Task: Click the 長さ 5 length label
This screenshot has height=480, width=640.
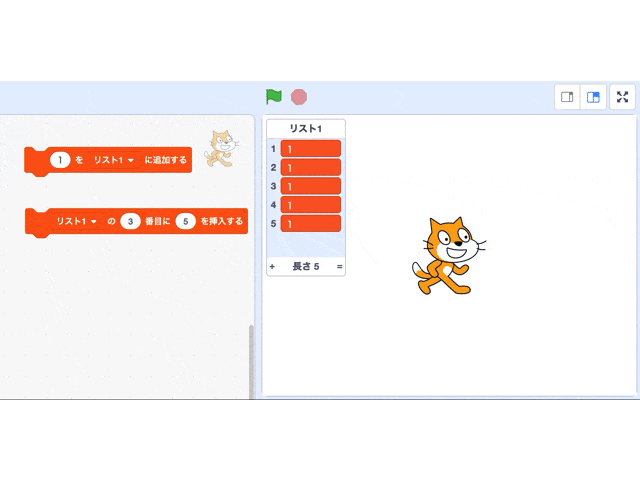Action: [x=306, y=267]
